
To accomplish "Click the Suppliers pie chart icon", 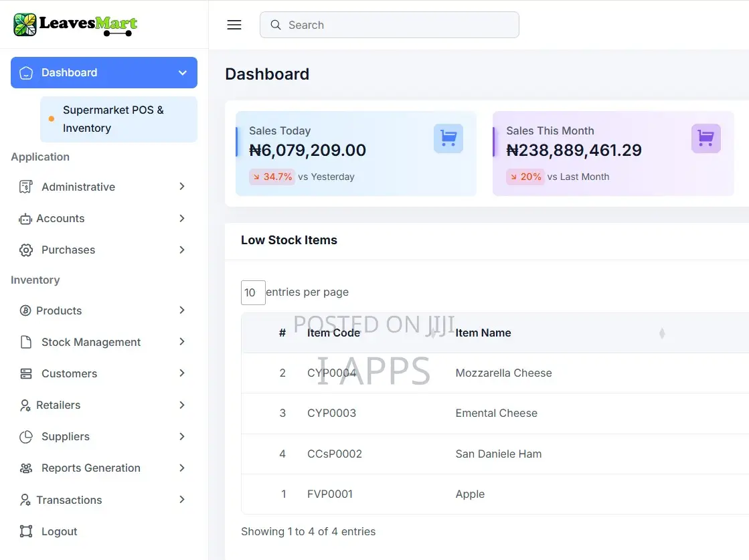I will [x=26, y=437].
